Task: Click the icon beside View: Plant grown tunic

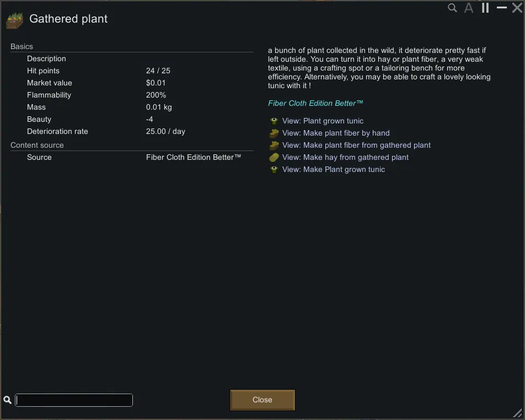Action: [274, 121]
